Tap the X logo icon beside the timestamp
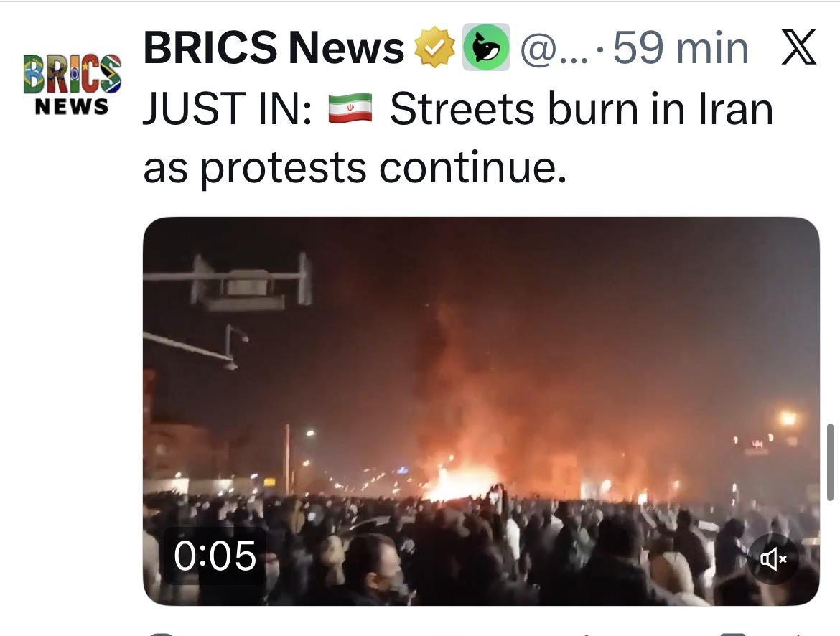Viewport: 840px width, 636px height. pyautogui.click(x=798, y=47)
